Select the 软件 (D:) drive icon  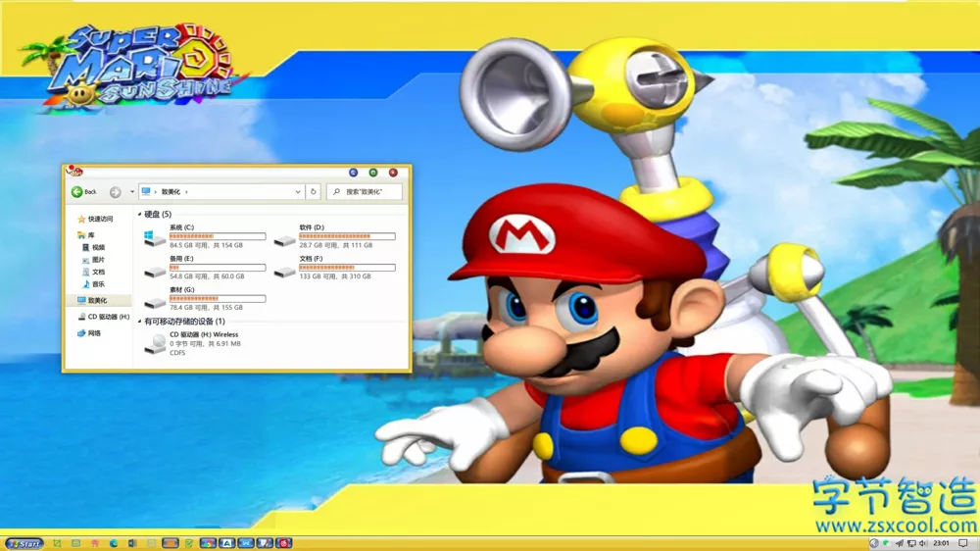point(284,239)
